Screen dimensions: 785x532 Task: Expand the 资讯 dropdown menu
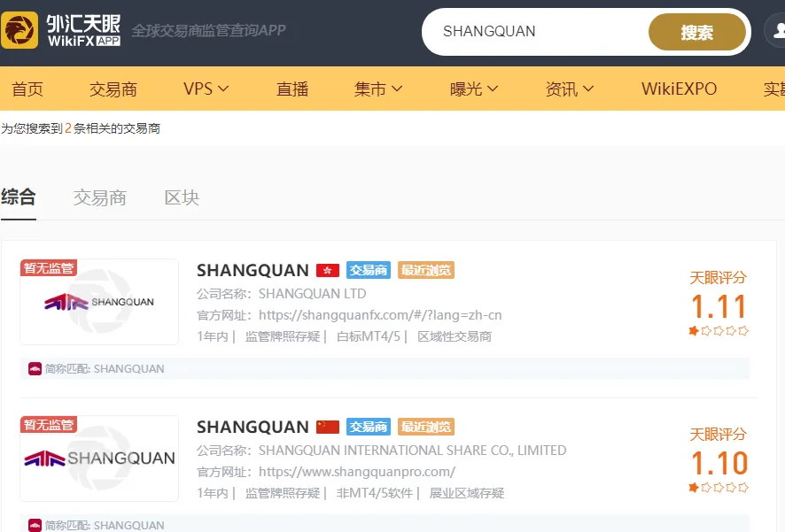[569, 89]
